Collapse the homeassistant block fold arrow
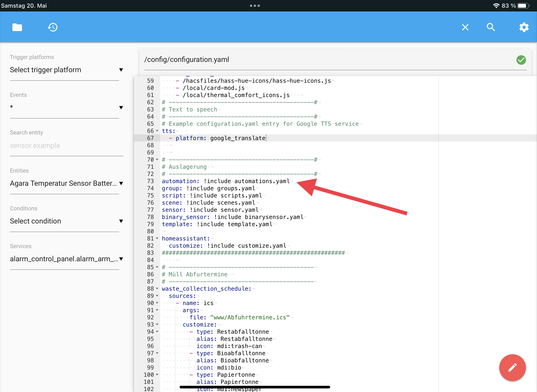The width and height of the screenshot is (537, 392). pyautogui.click(x=157, y=238)
